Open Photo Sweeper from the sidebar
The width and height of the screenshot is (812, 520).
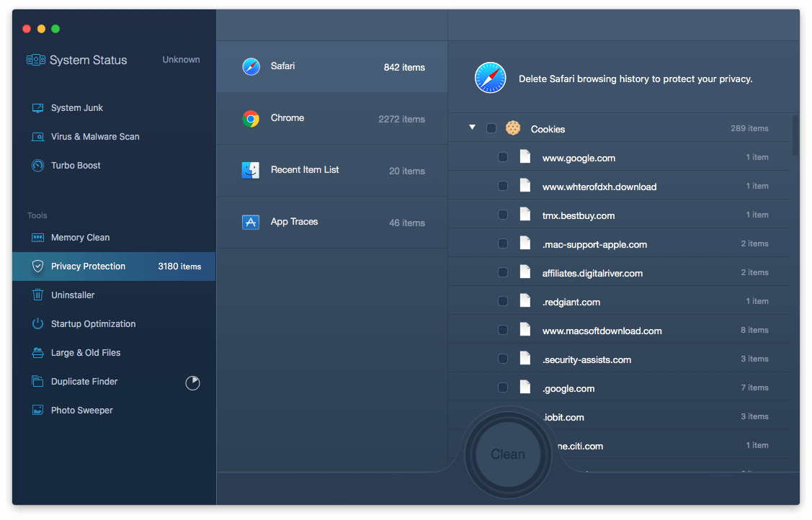pyautogui.click(x=114, y=411)
